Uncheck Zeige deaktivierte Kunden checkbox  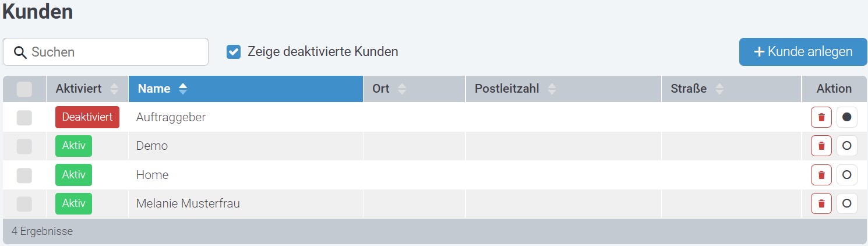(x=234, y=52)
